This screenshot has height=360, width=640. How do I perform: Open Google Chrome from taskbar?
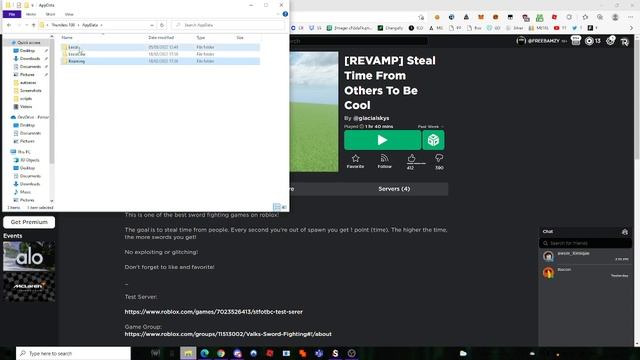(221, 353)
